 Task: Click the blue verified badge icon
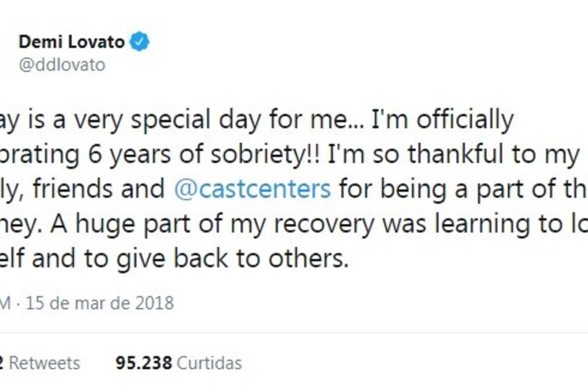click(139, 42)
